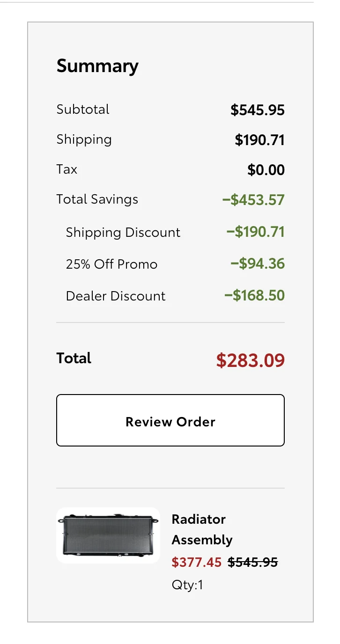This screenshot has width=340, height=644.
Task: Click the Review Order button
Action: (170, 420)
